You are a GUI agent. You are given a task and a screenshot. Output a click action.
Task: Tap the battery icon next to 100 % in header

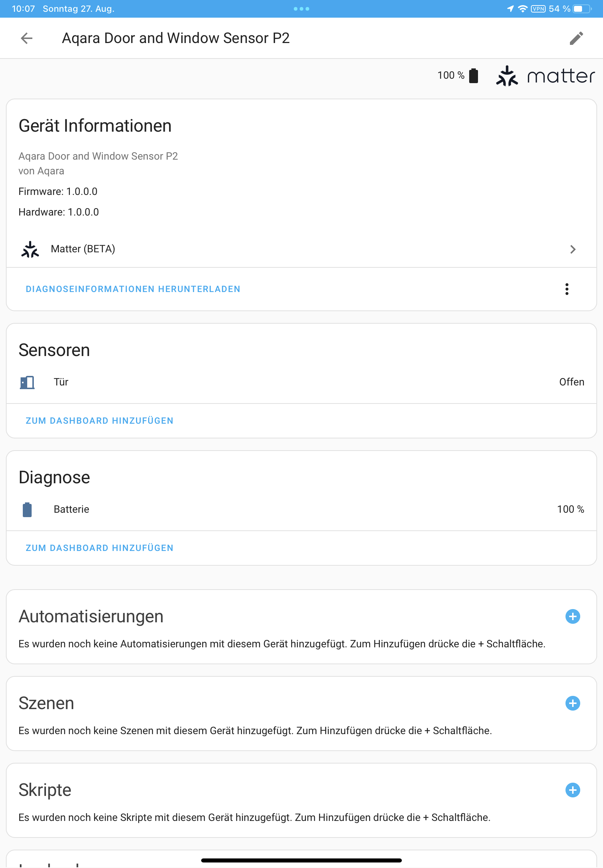coord(473,75)
